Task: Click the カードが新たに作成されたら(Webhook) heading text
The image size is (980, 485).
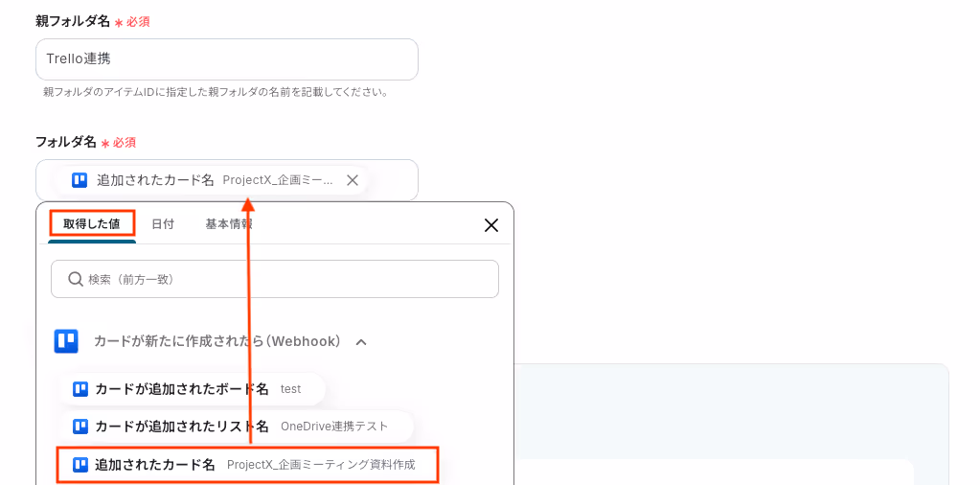Action: click(217, 341)
